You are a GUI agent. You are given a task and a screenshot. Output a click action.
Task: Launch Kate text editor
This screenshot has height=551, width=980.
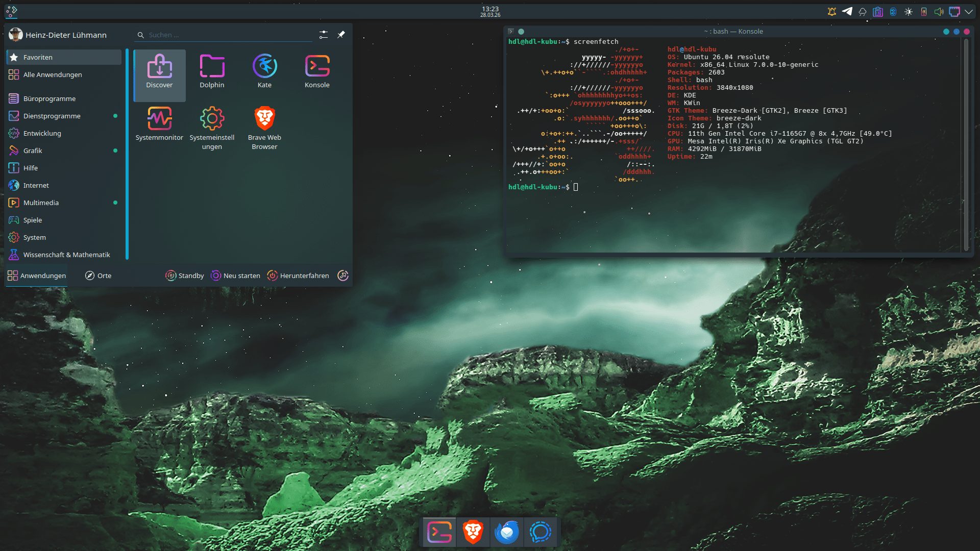tap(264, 71)
